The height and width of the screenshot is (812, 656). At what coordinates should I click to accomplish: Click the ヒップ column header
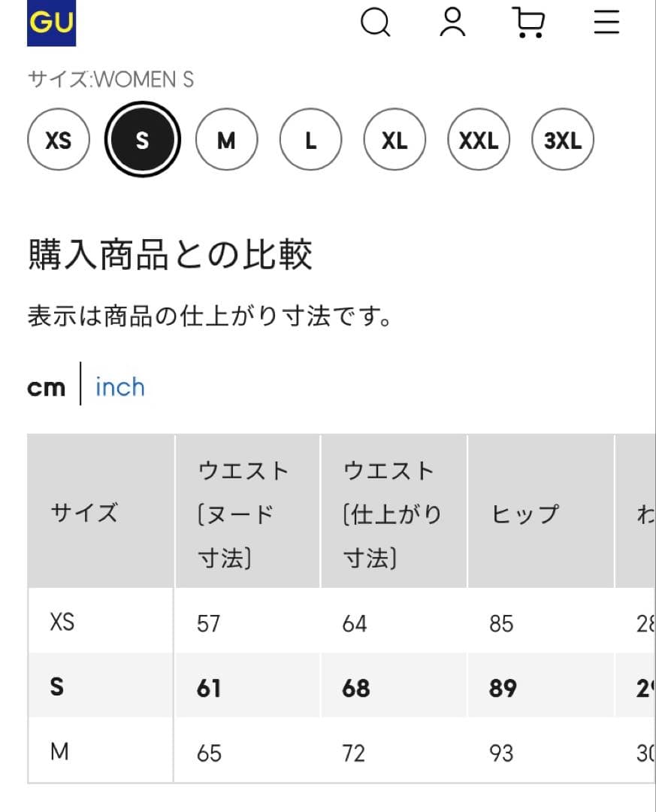point(540,512)
